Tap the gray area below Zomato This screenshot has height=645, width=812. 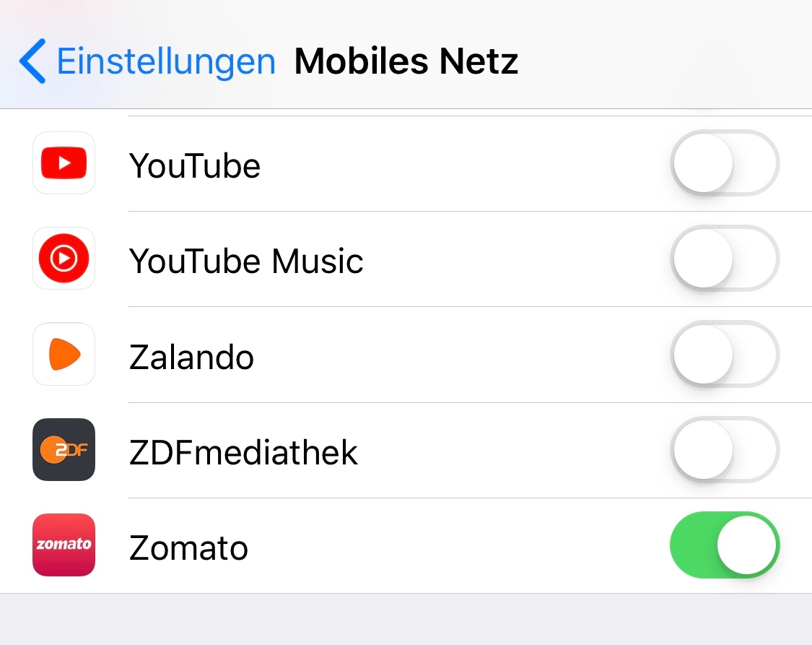coord(406,620)
